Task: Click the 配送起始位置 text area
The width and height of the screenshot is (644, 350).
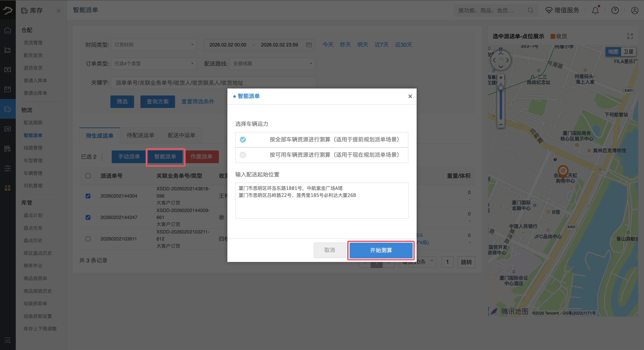Action: pos(322,200)
